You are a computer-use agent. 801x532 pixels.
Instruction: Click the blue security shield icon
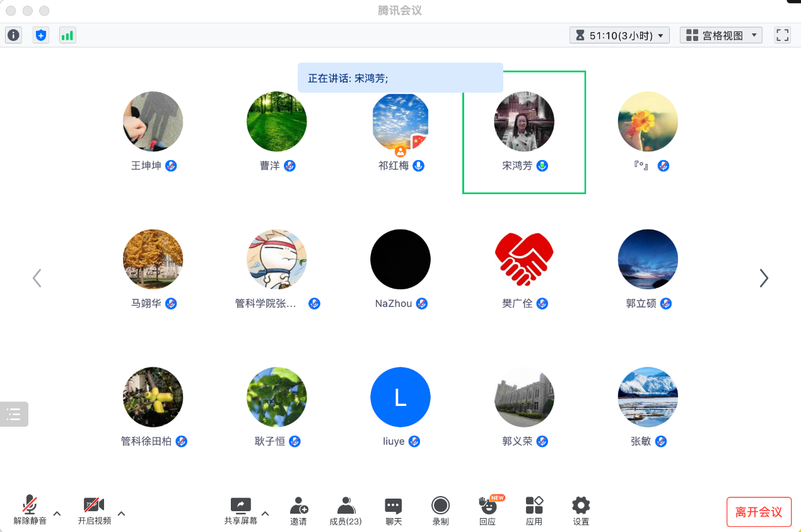pyautogui.click(x=41, y=35)
